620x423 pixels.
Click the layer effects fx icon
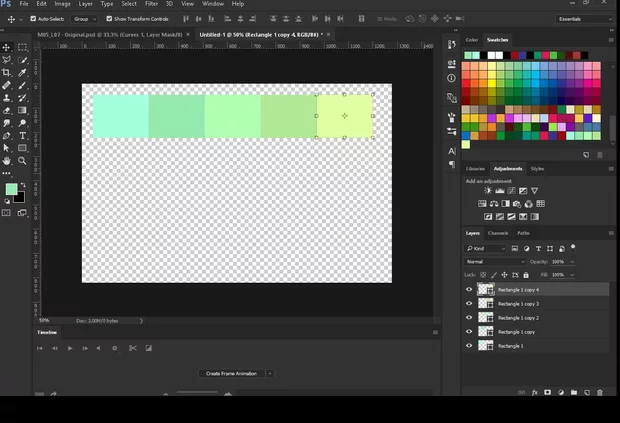pos(535,393)
